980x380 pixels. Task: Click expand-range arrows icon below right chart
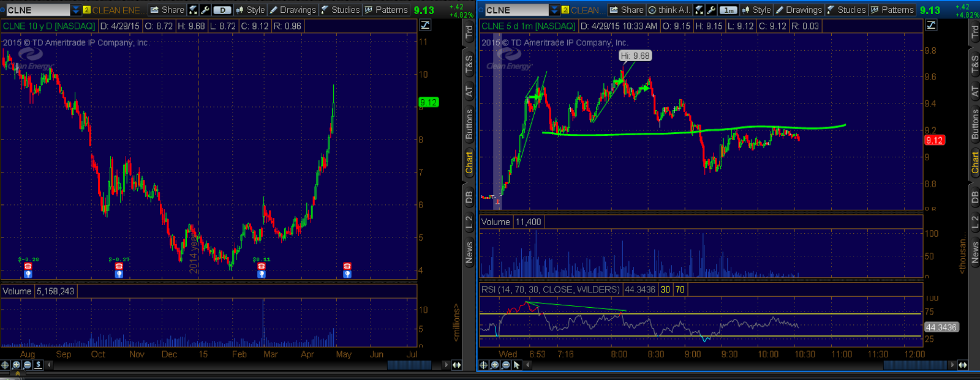[962, 365]
